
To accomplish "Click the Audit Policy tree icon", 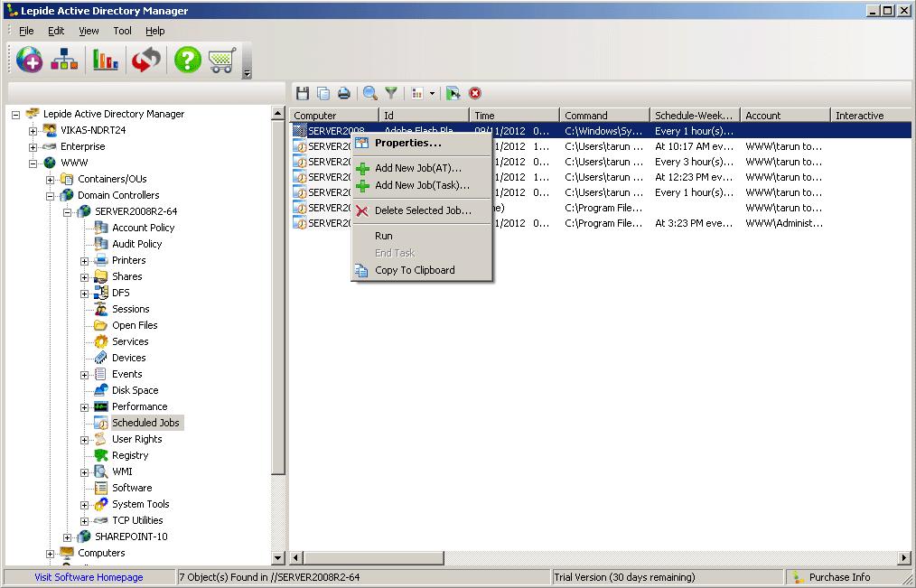I will 101,244.
